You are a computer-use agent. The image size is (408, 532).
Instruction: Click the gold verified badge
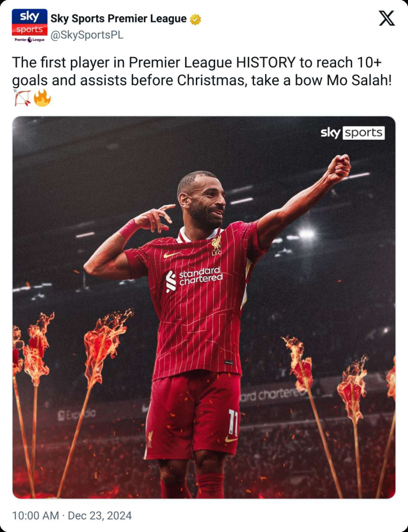[195, 19]
